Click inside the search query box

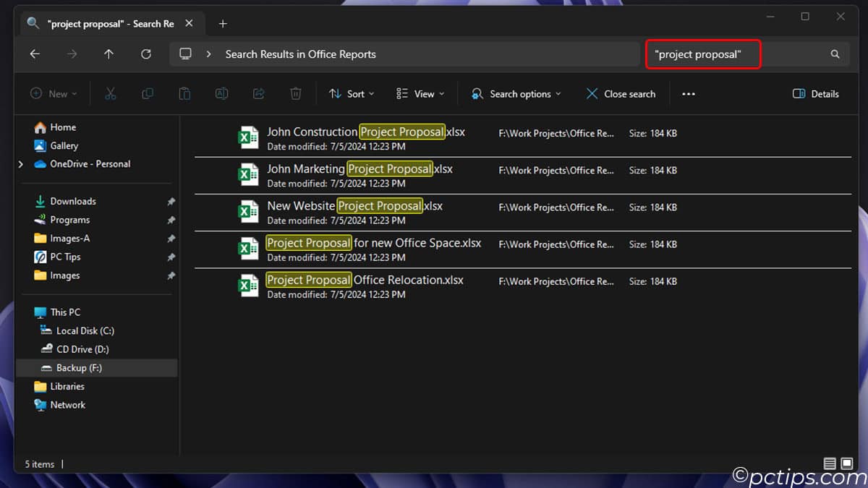702,53
